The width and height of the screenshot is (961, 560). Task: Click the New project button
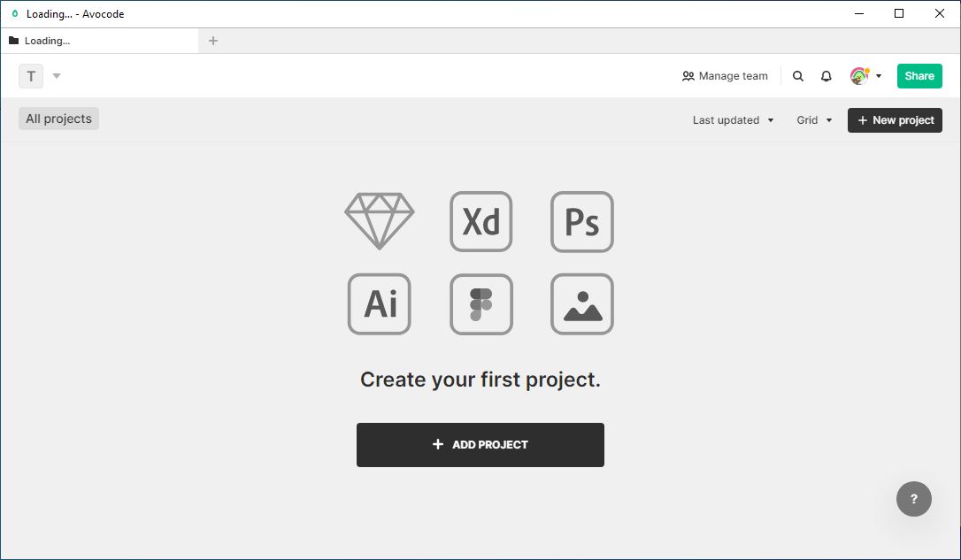[895, 120]
